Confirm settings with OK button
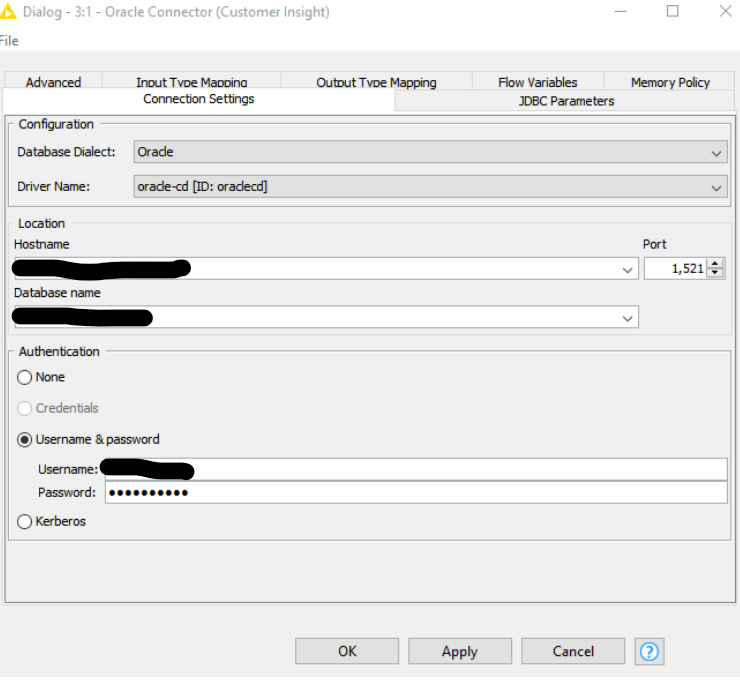The height and width of the screenshot is (681, 740). click(347, 651)
